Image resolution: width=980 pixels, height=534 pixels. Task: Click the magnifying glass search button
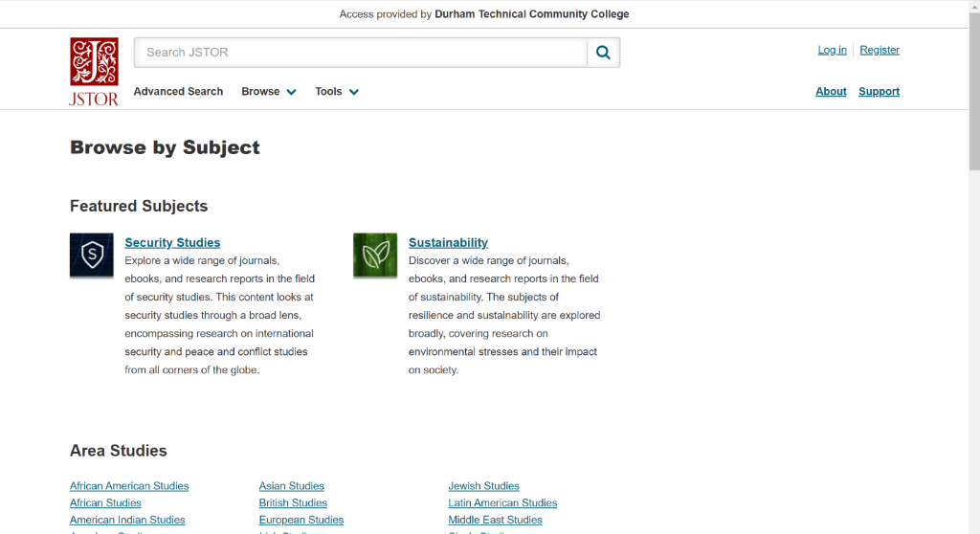pos(603,53)
